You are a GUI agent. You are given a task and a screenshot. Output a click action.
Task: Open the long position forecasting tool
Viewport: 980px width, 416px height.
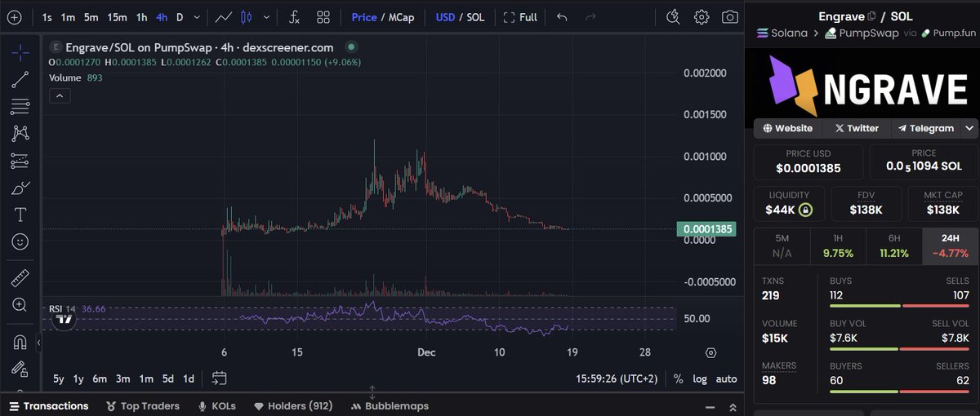coord(20,161)
